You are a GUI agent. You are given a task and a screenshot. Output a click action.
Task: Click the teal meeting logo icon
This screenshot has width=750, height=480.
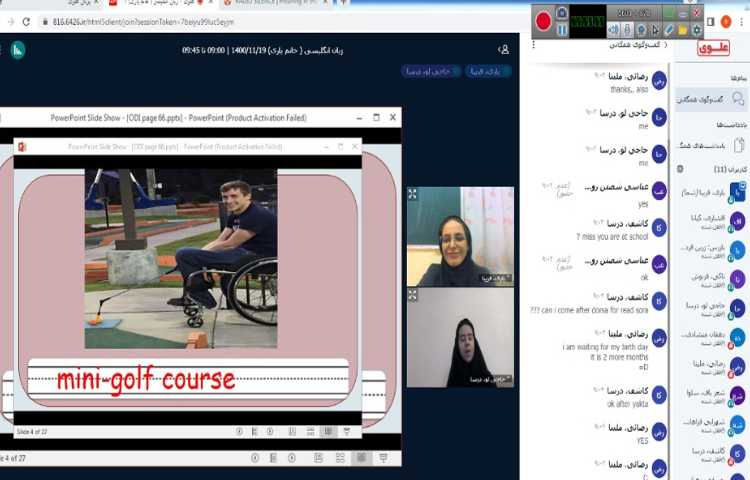(x=18, y=50)
